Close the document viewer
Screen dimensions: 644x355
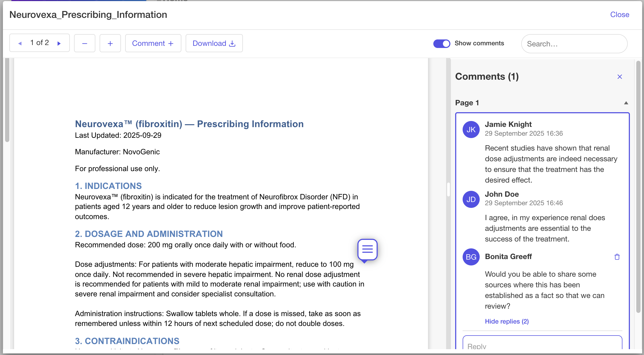tap(620, 15)
